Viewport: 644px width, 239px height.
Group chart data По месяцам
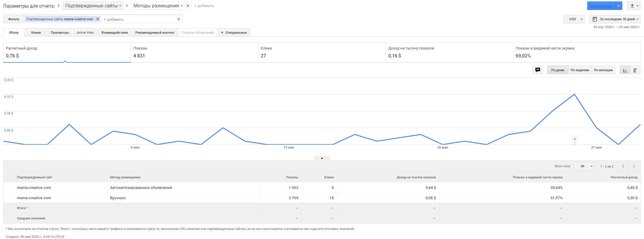[x=603, y=70]
